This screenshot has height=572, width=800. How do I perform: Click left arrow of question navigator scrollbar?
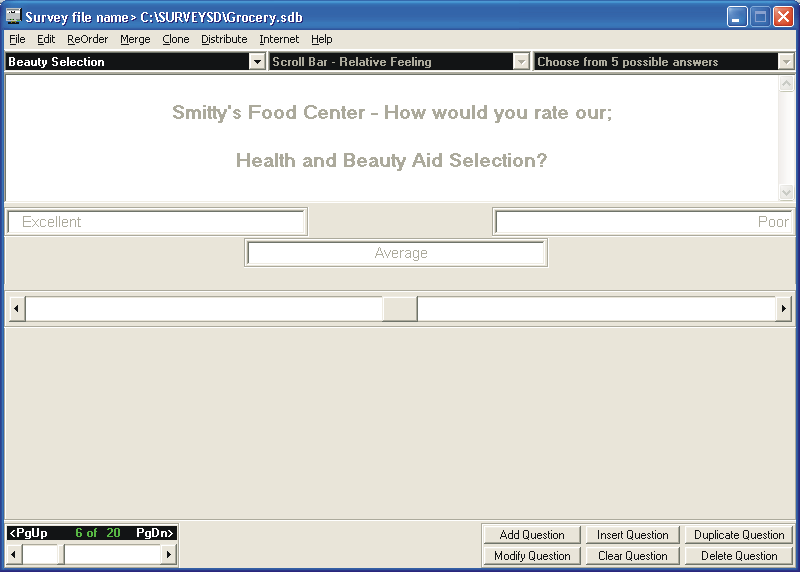pyautogui.click(x=14, y=555)
